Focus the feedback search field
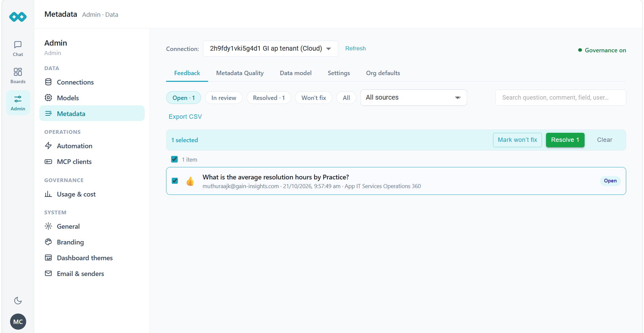 pyautogui.click(x=560, y=98)
